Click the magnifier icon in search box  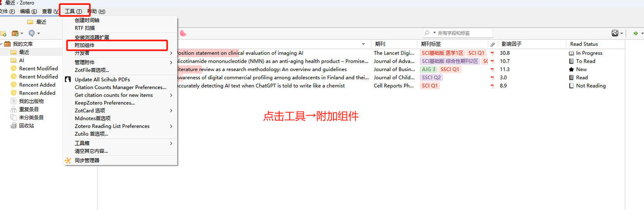(427, 33)
